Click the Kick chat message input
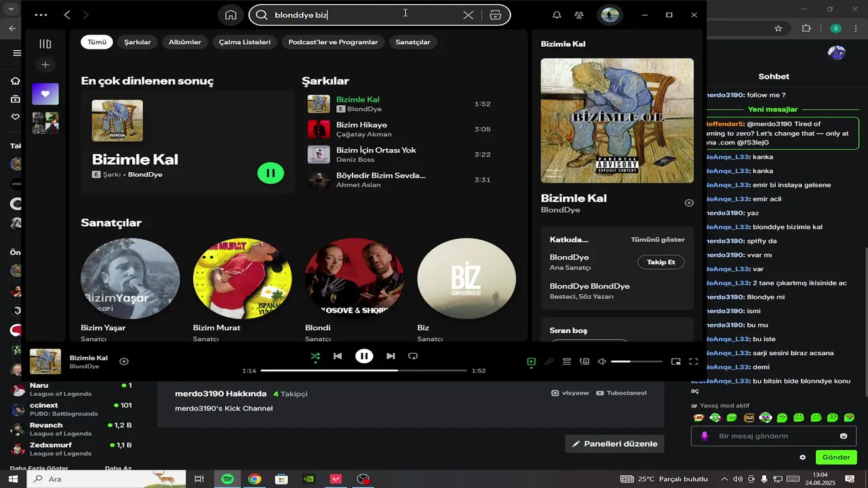This screenshot has width=868, height=488. pyautogui.click(x=773, y=436)
